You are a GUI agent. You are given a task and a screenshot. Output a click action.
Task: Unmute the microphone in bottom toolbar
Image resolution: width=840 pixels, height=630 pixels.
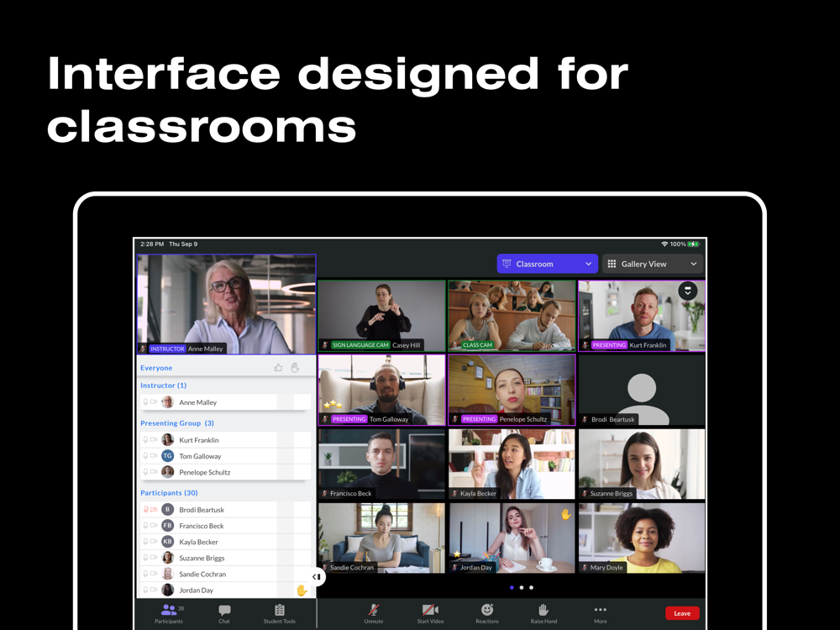tap(374, 610)
